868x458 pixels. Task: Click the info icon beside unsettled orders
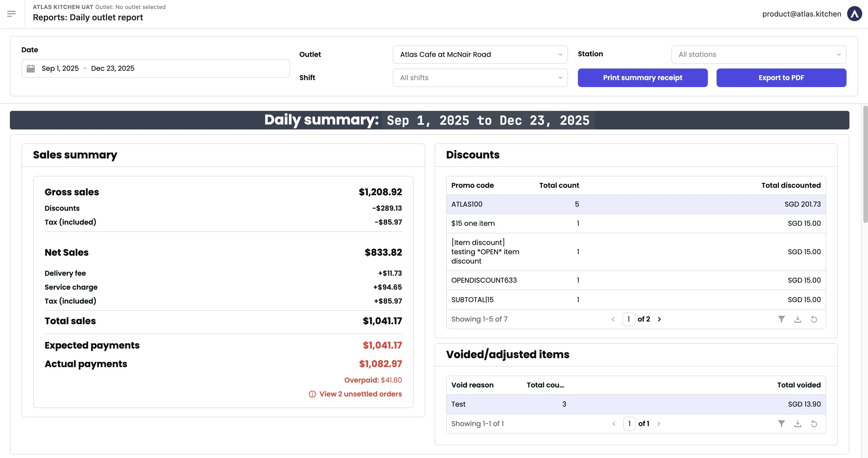coord(312,394)
